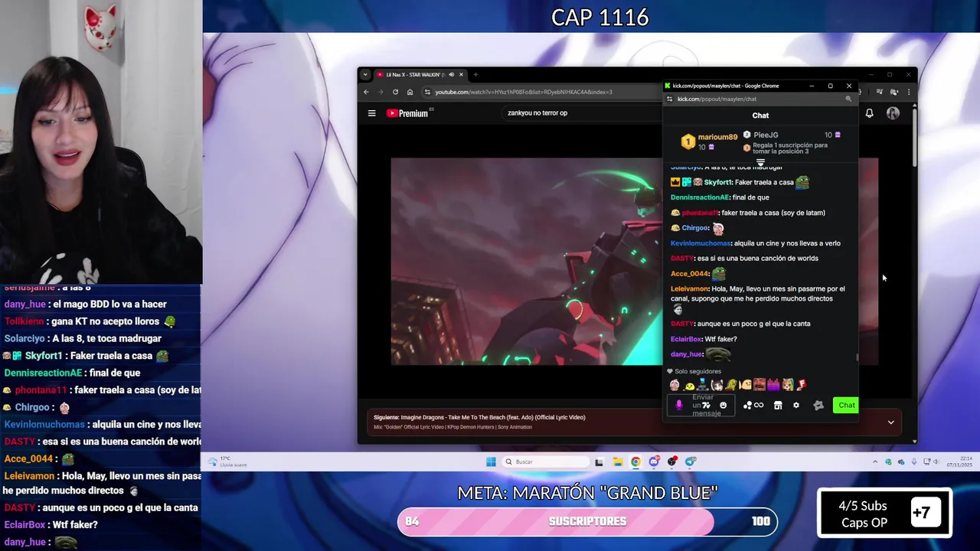Insert yellow blob emote from quick bar
Viewport: 980px width, 551px height.
pyautogui.click(x=689, y=386)
